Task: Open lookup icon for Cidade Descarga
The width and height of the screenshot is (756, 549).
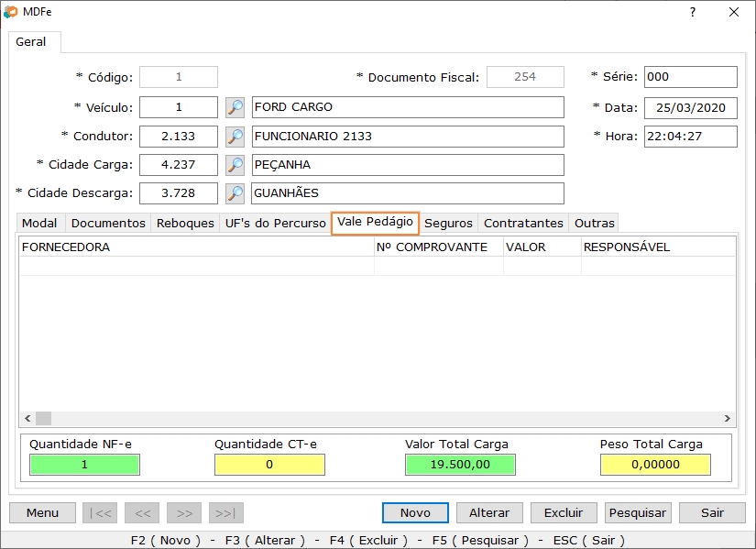Action: click(x=235, y=193)
